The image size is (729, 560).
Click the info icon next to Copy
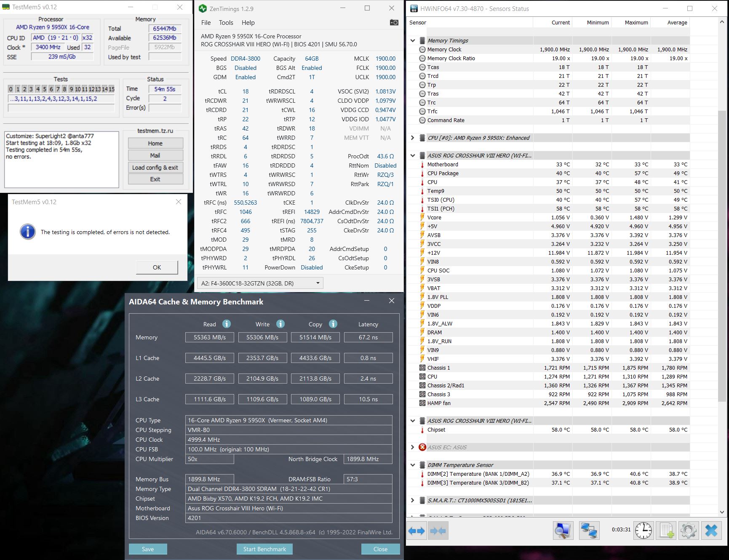[333, 324]
